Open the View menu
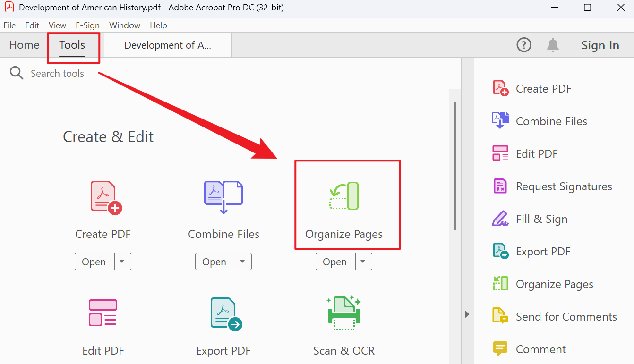 [x=58, y=25]
